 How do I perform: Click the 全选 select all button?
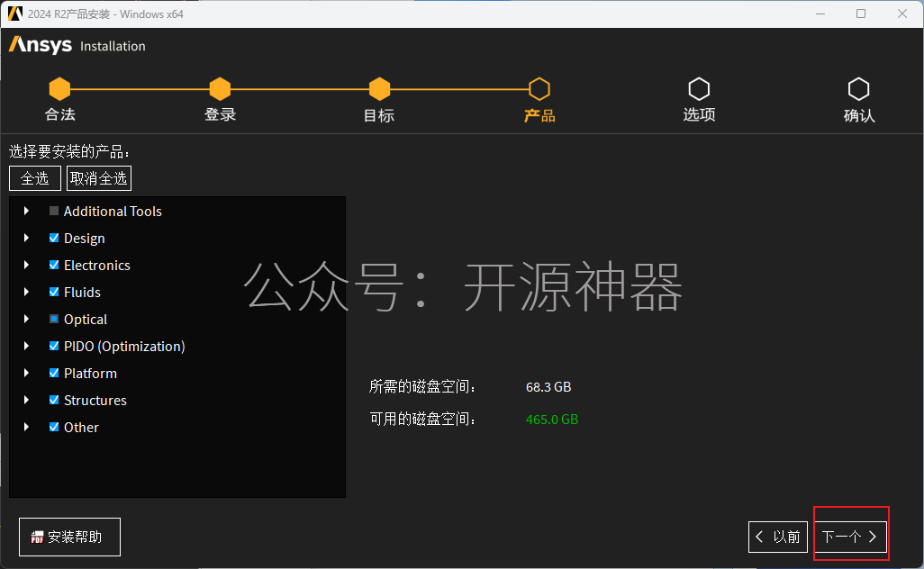tap(35, 178)
